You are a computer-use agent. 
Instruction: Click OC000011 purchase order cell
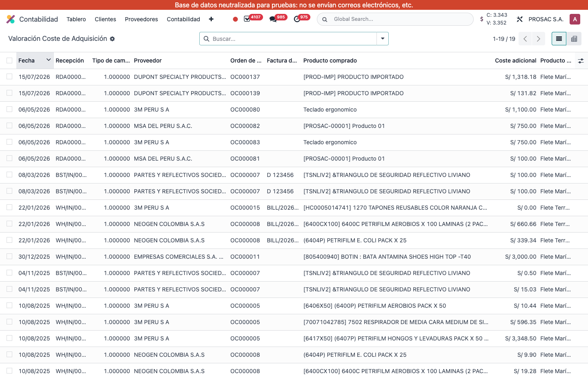[x=245, y=257]
